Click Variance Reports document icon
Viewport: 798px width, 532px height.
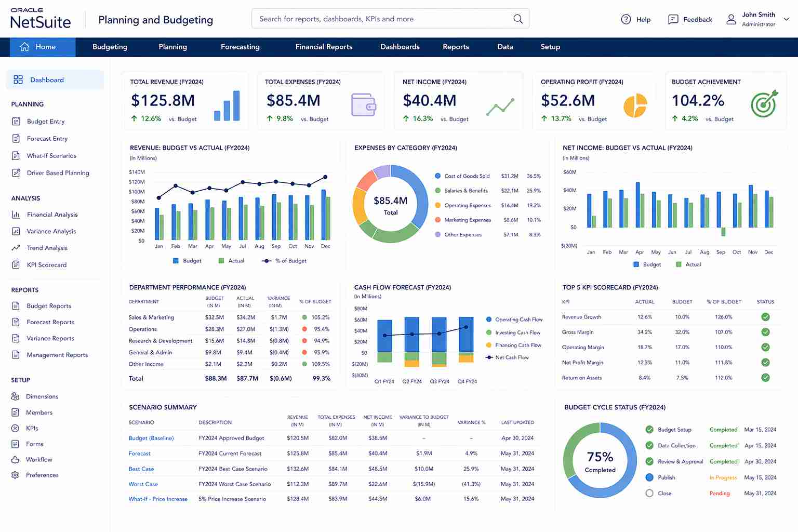tap(16, 338)
